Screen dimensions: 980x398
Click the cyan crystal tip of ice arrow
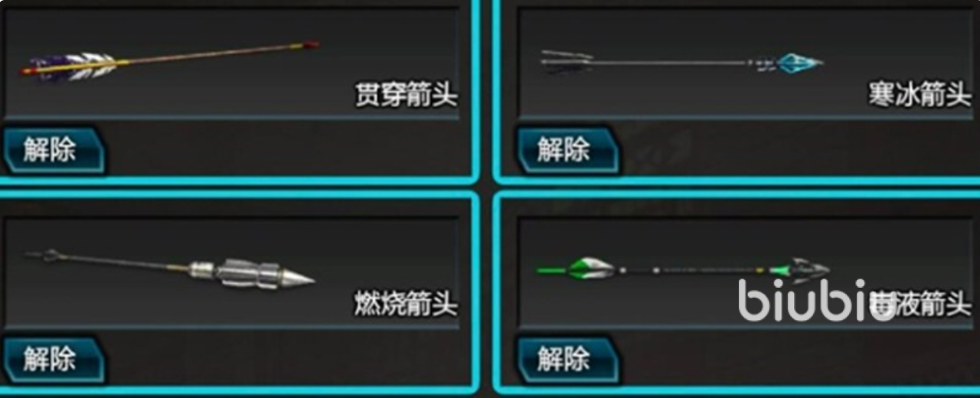tap(799, 61)
